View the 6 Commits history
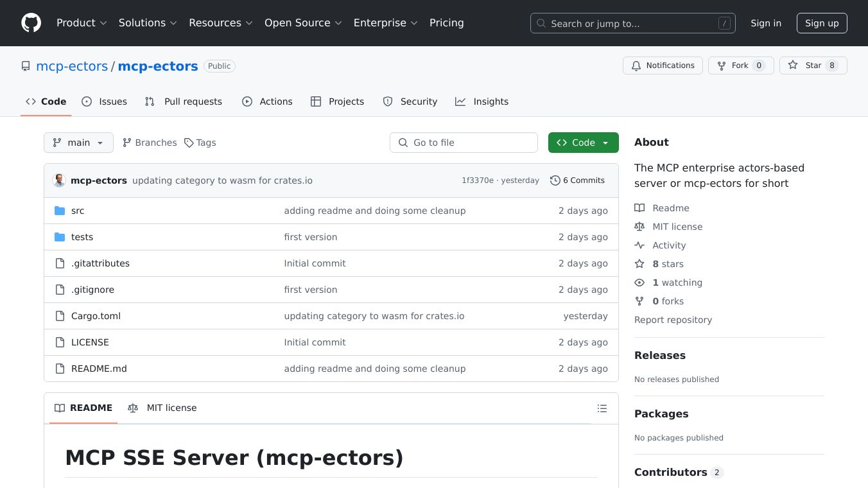868x488 pixels. (577, 180)
